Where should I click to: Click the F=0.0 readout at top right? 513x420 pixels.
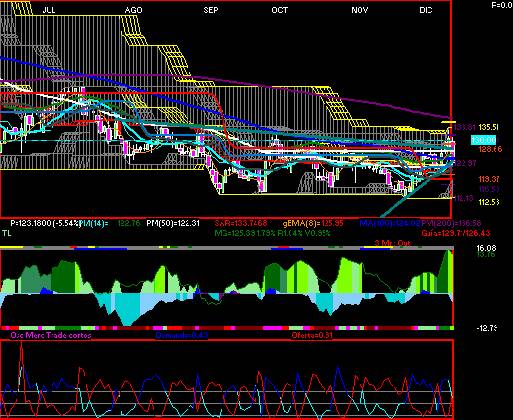pos(502,5)
